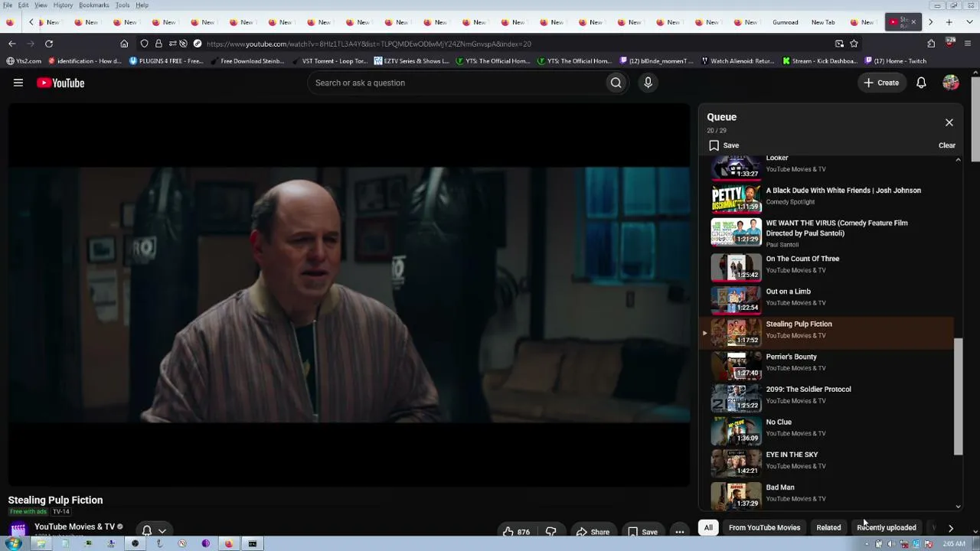Open browser extensions puzzle icon

pyautogui.click(x=931, y=44)
